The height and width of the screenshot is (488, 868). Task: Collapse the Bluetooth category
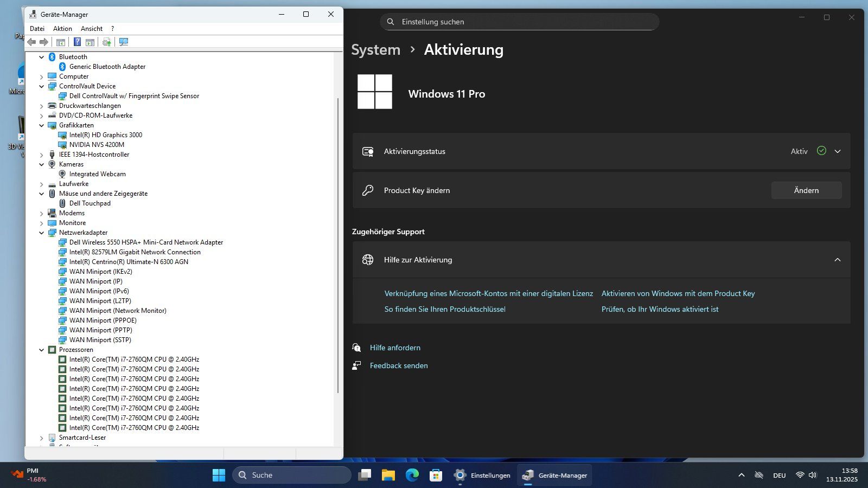(x=42, y=57)
